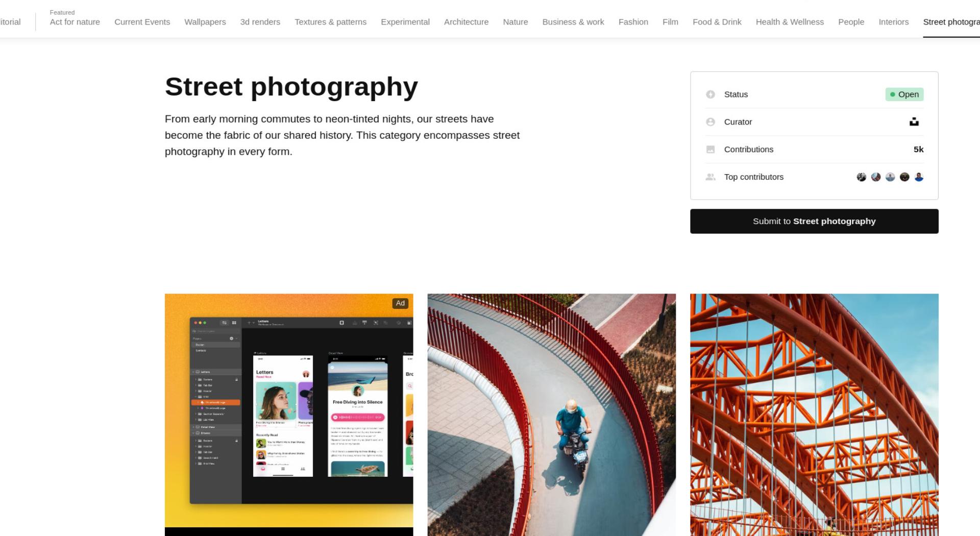Viewport: 980px width, 536px height.
Task: Open the last top contributor avatar
Action: coord(919,177)
